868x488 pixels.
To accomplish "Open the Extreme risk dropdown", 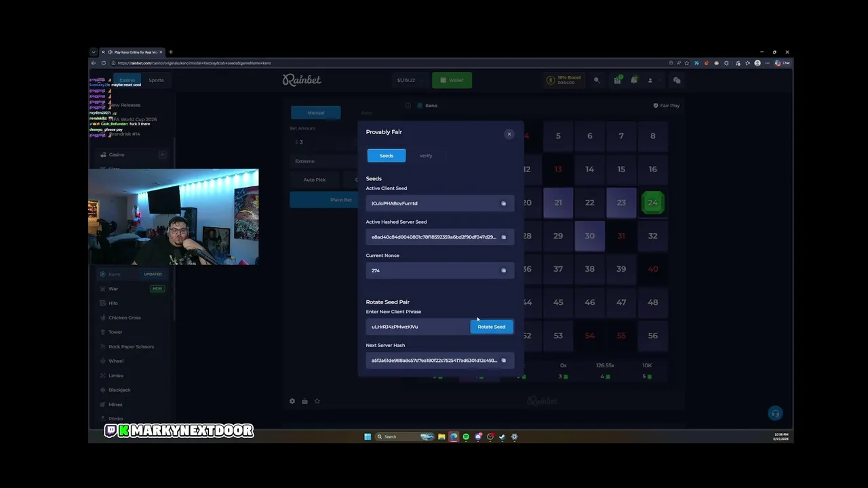I will point(324,161).
